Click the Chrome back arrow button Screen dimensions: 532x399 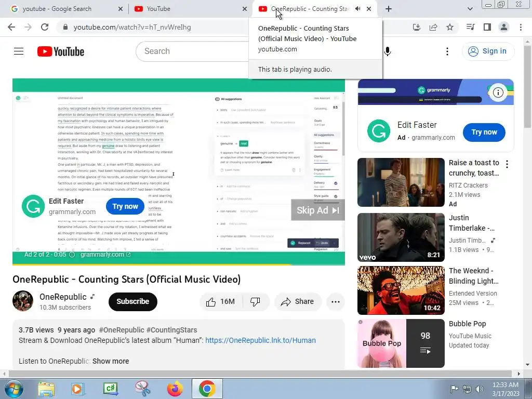[x=11, y=27]
